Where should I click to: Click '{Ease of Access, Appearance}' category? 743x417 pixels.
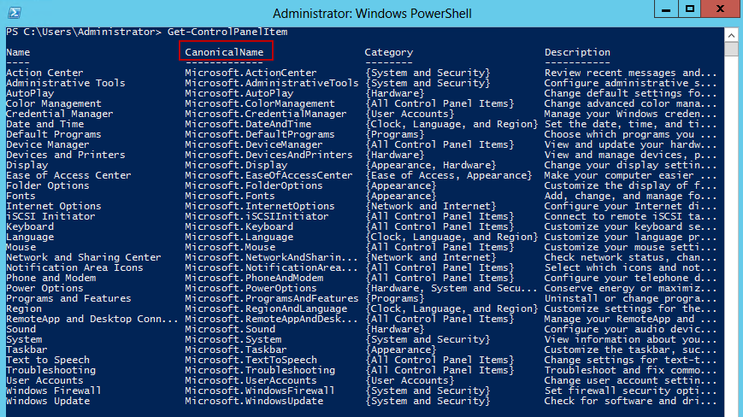(x=448, y=175)
